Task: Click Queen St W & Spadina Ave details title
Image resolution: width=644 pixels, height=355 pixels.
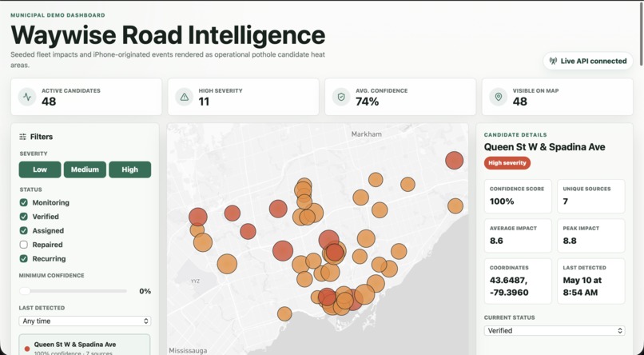Action: click(x=545, y=147)
